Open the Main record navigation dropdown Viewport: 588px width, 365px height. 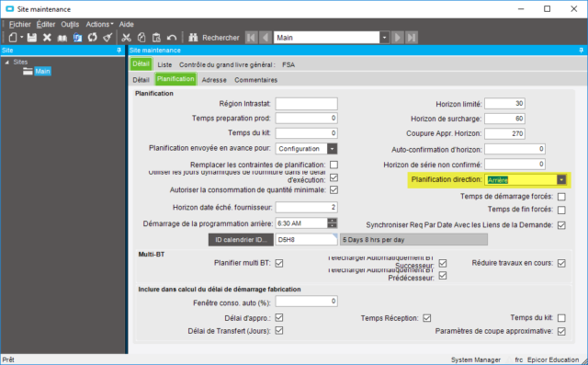point(384,38)
